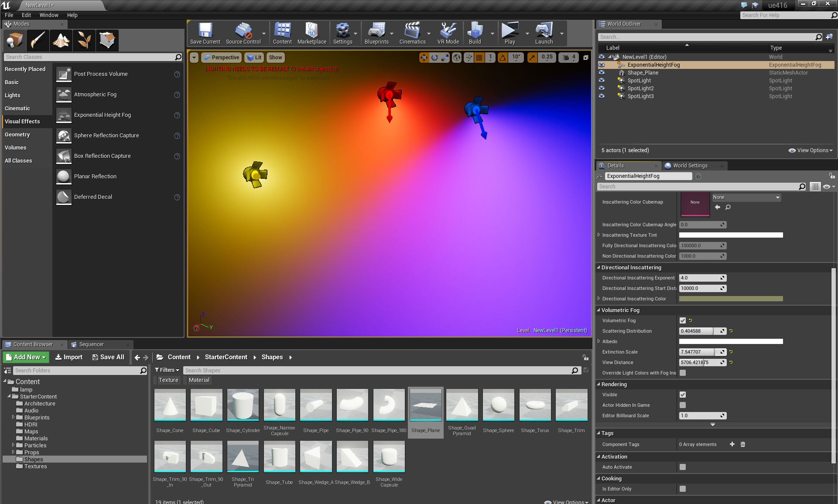Click the Add New button
The width and height of the screenshot is (838, 504).
pos(26,357)
